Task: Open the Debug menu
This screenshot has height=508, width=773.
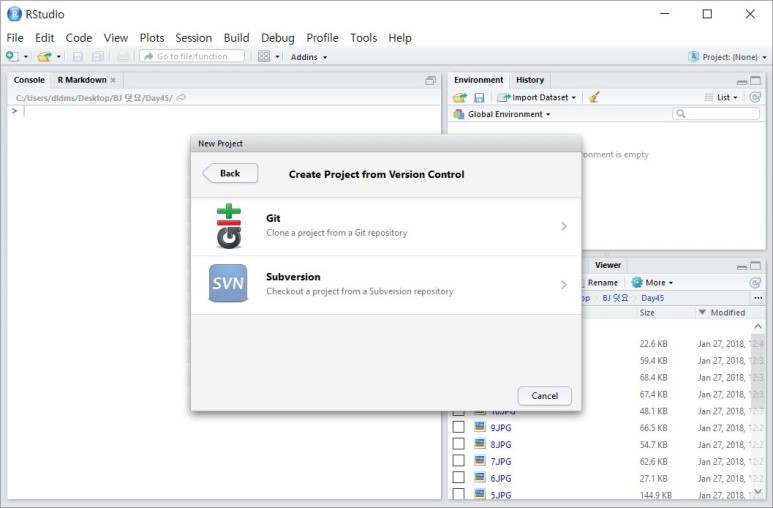Action: (278, 38)
